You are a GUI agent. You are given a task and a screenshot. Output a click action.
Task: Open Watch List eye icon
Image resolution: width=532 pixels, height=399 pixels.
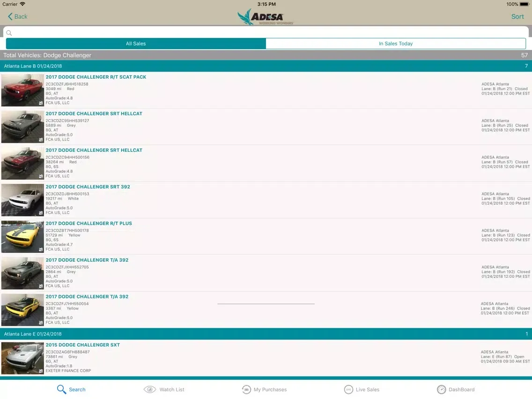[x=150, y=390]
